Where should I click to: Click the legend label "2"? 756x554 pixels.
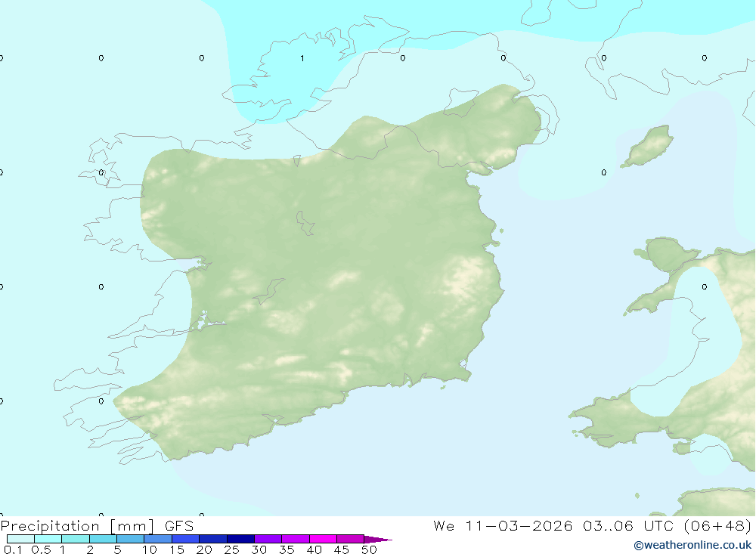coord(90,549)
